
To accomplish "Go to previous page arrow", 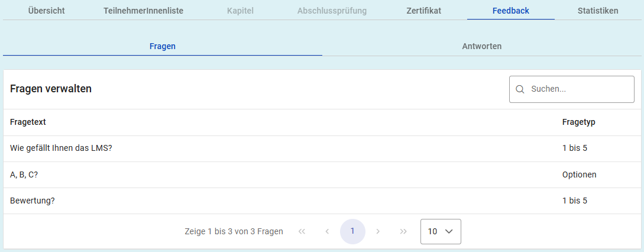I will pos(327,231).
